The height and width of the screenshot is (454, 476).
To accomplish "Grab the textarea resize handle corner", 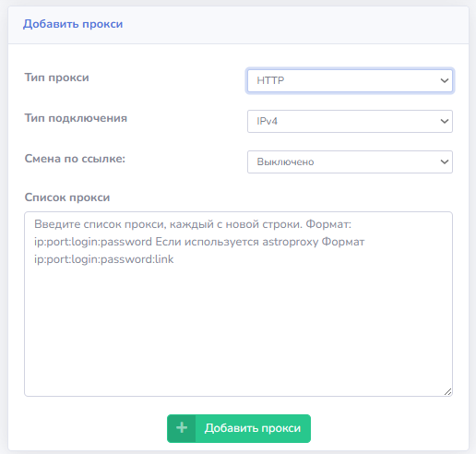I will [447, 391].
